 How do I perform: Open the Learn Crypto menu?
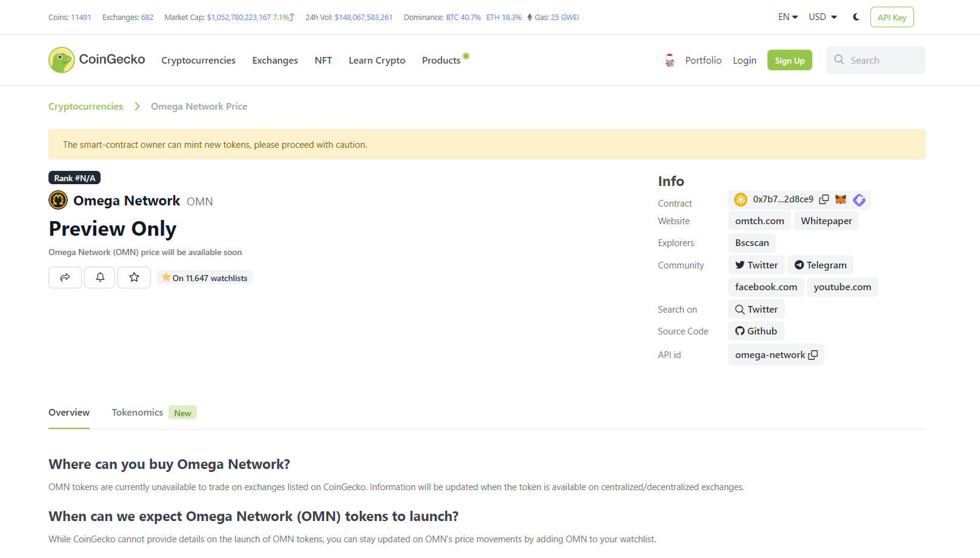[377, 61]
